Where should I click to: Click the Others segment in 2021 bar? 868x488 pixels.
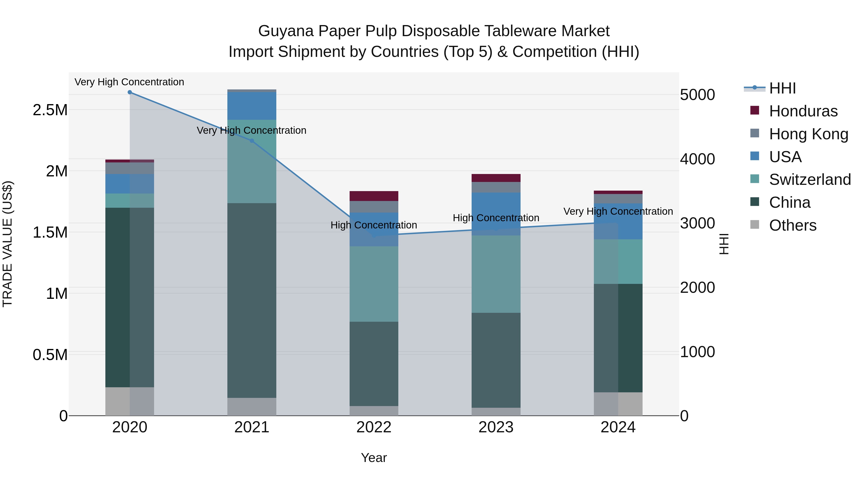252,407
